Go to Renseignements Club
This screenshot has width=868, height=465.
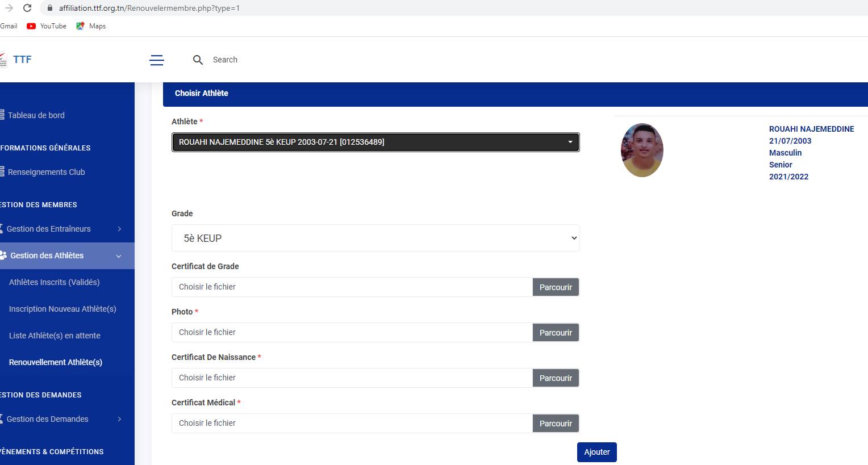click(x=46, y=172)
